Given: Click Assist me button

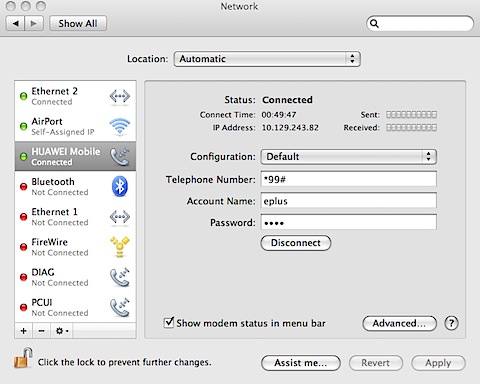Looking at the screenshot, I should tap(301, 363).
